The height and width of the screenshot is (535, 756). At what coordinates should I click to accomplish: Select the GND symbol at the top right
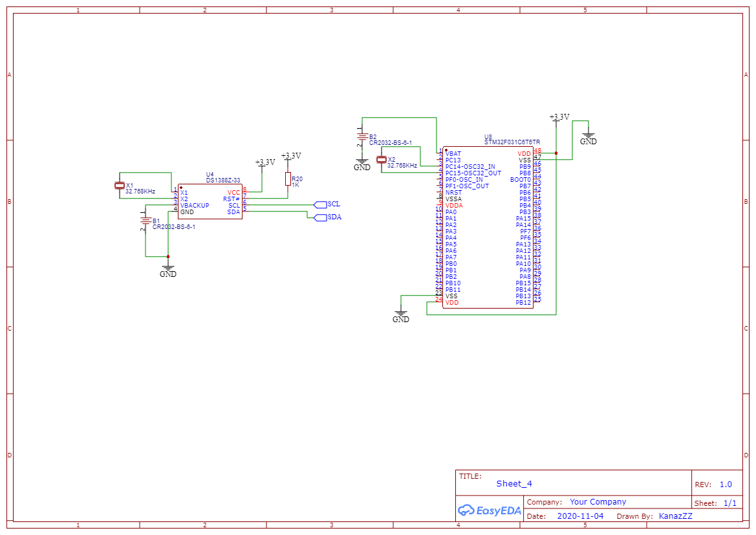point(588,137)
